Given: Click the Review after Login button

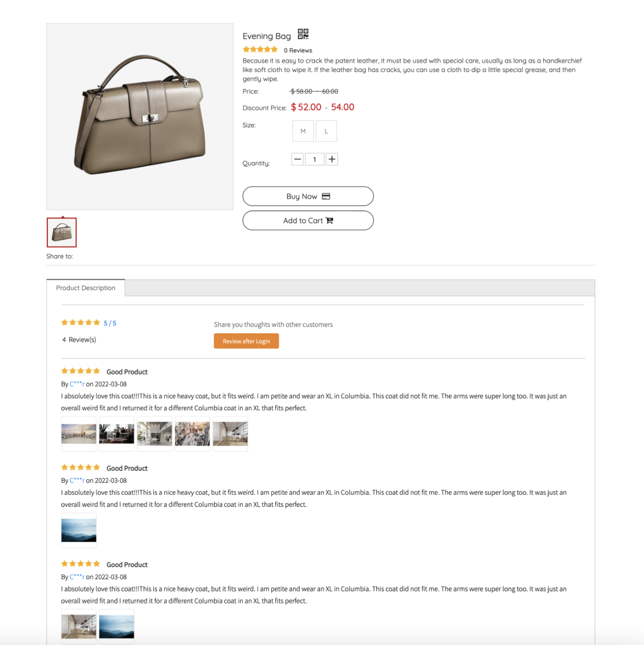Looking at the screenshot, I should (246, 341).
